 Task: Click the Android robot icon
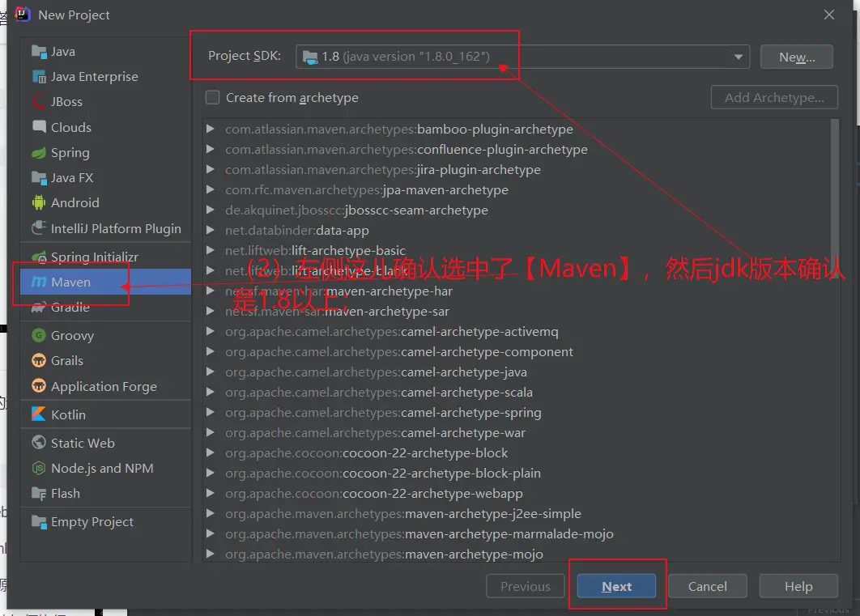[39, 203]
